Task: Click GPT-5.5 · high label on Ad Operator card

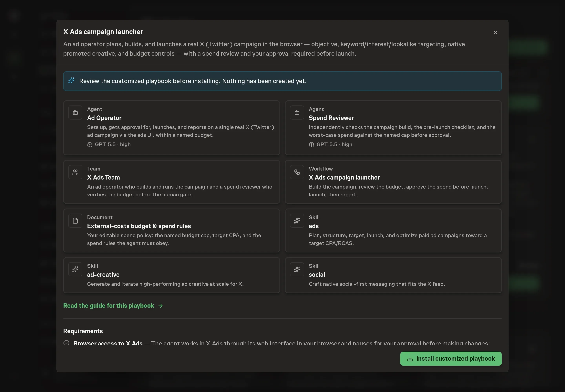Action: click(113, 144)
